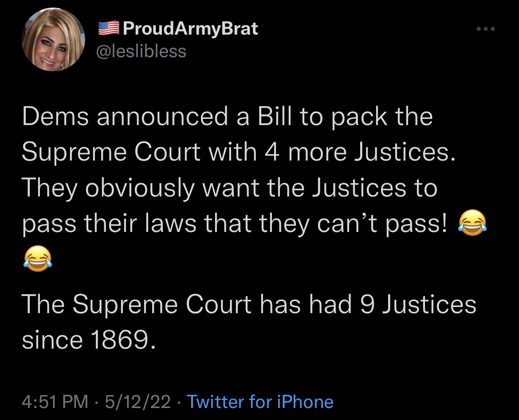Click ProudArmyBrat's circular profile picture
The image size is (519, 420).
click(53, 40)
